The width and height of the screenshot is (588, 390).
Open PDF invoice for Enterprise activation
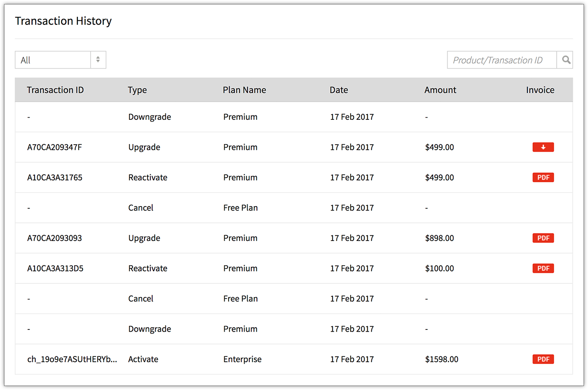(543, 359)
